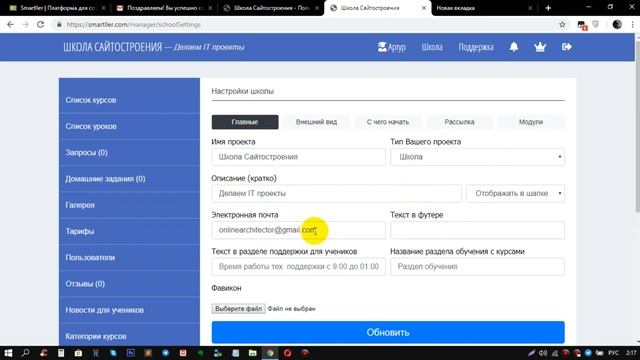The height and width of the screenshot is (360, 640).
Task: Click the blue Telegram icon in system tray
Action: [588, 353]
